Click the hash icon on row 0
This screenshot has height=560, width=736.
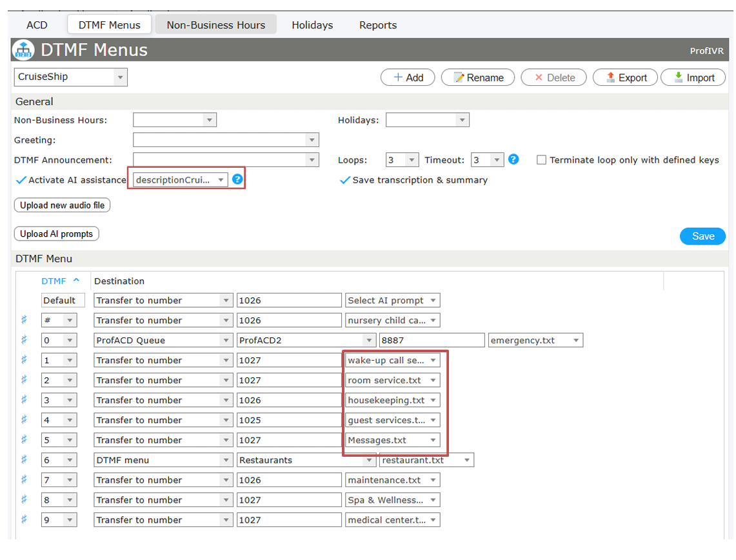coord(24,340)
